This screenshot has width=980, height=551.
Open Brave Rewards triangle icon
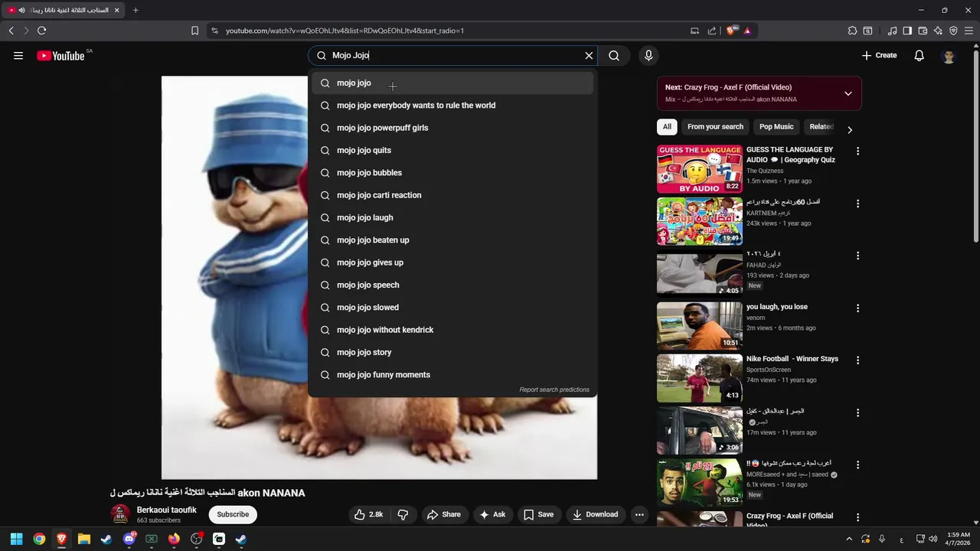(x=746, y=31)
